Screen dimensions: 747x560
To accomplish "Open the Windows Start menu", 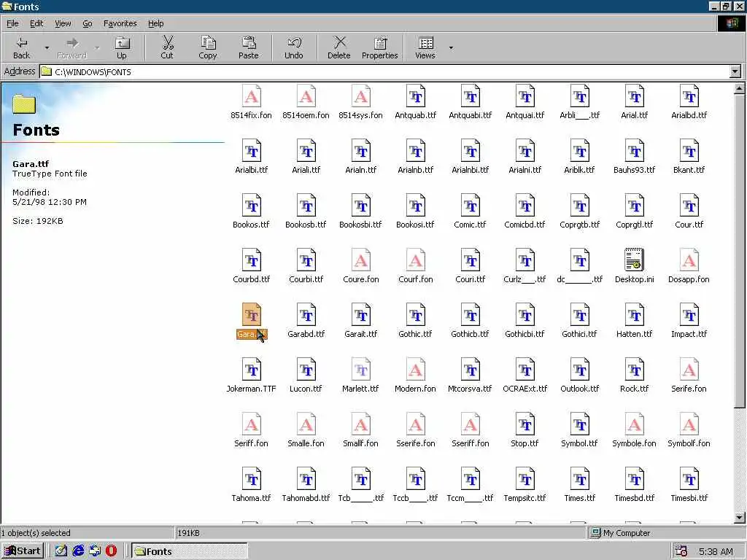I will coord(23,551).
